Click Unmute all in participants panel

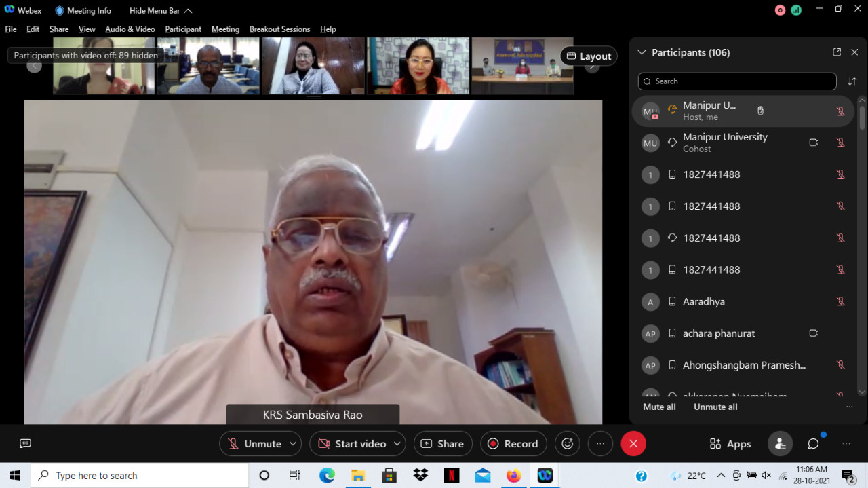(715, 407)
